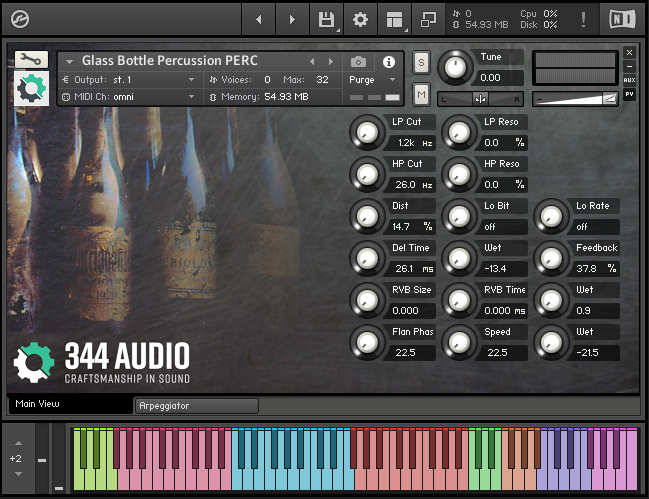Click the Flan Phas knob

(367, 342)
